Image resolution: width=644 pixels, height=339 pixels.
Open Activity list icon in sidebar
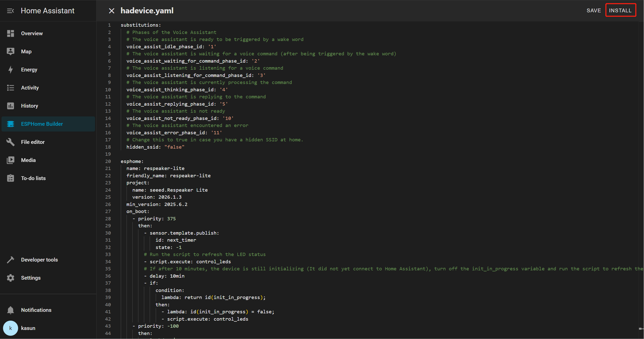[x=11, y=88]
